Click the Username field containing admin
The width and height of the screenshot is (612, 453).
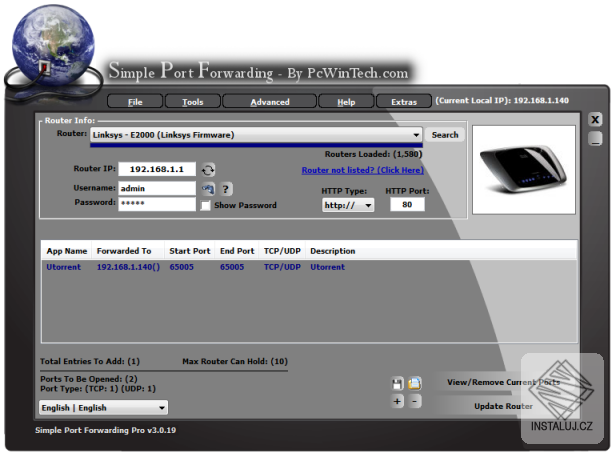tap(157, 188)
